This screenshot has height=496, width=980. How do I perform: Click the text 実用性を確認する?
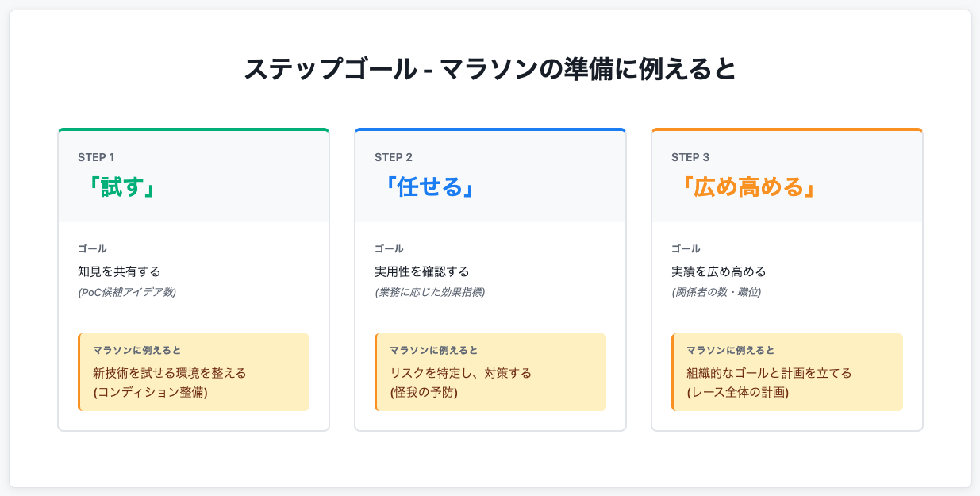422,271
